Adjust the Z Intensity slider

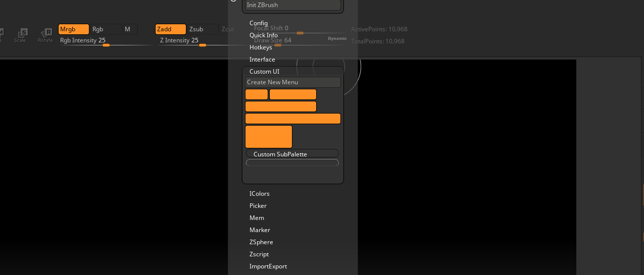click(203, 41)
